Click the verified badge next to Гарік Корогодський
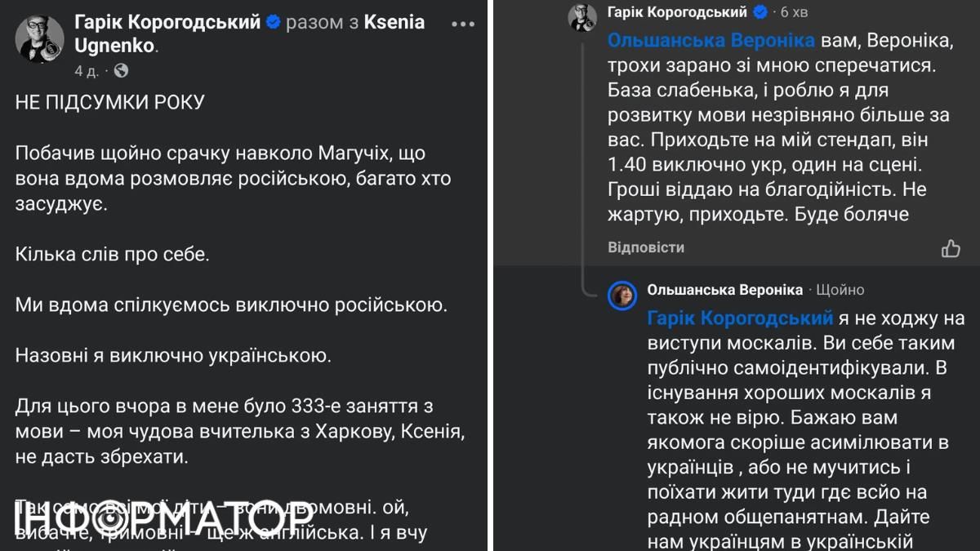Viewport: 980px width, 551px height. [274, 22]
